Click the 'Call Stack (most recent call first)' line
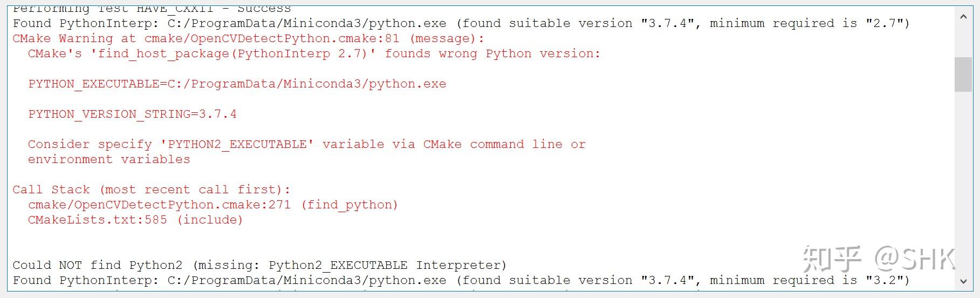This screenshot has height=298, width=980. click(151, 190)
